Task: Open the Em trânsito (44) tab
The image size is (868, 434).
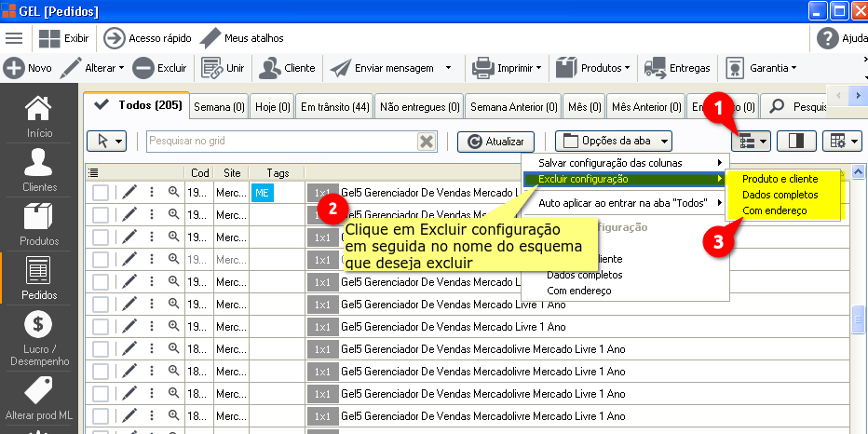Action: pos(335,107)
